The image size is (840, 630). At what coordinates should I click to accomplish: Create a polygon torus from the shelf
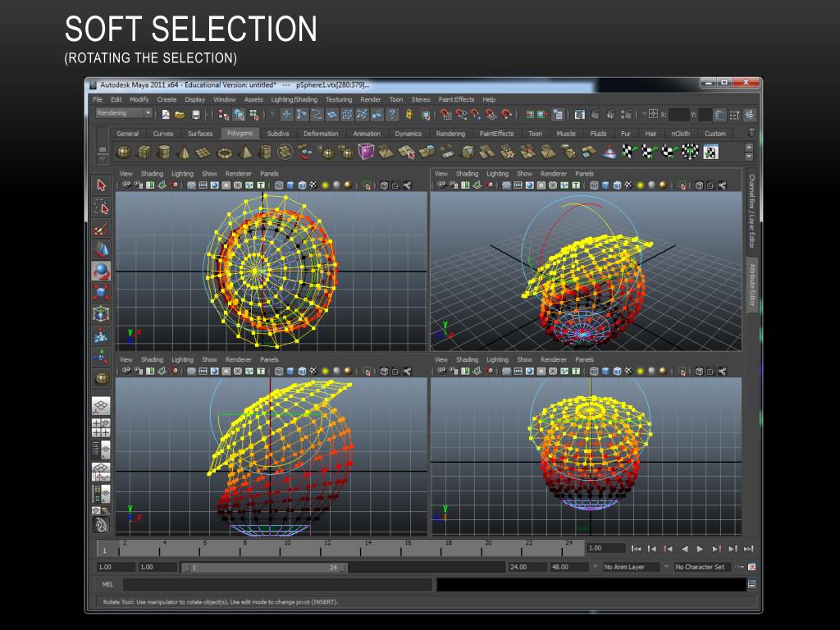coord(224,152)
